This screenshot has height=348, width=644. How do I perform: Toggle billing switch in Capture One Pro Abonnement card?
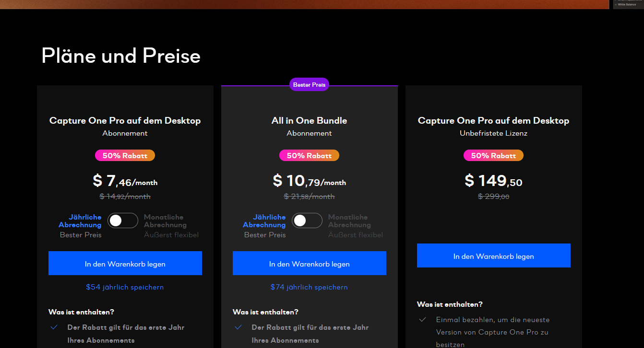point(123,220)
